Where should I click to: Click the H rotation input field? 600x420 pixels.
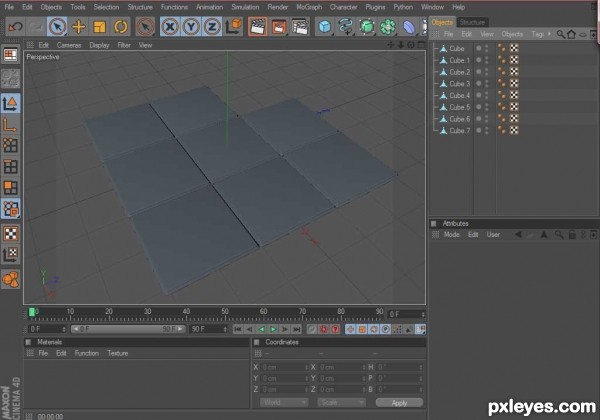click(x=399, y=367)
